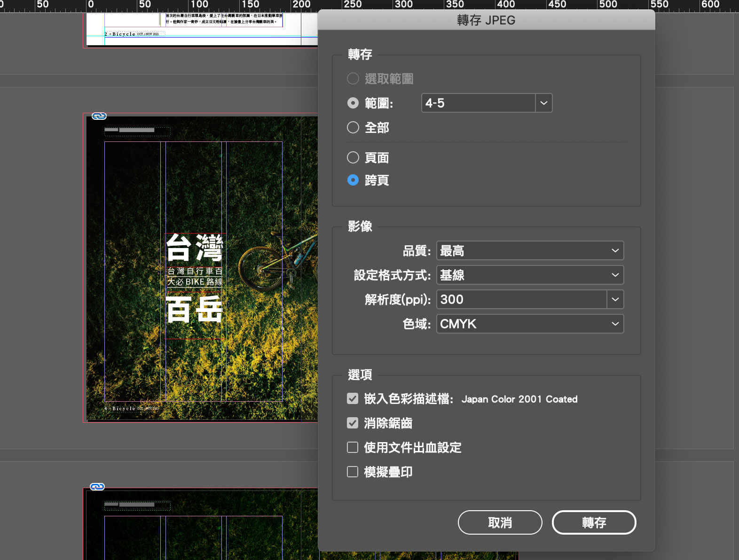Open the 品質 quality dropdown

pos(530,251)
